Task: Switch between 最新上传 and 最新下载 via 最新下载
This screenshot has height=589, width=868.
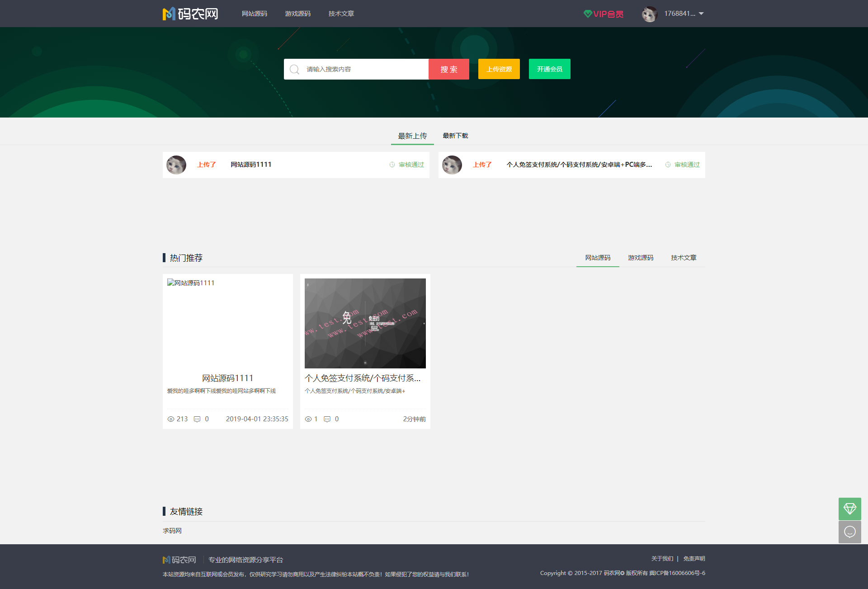Action: (x=455, y=135)
